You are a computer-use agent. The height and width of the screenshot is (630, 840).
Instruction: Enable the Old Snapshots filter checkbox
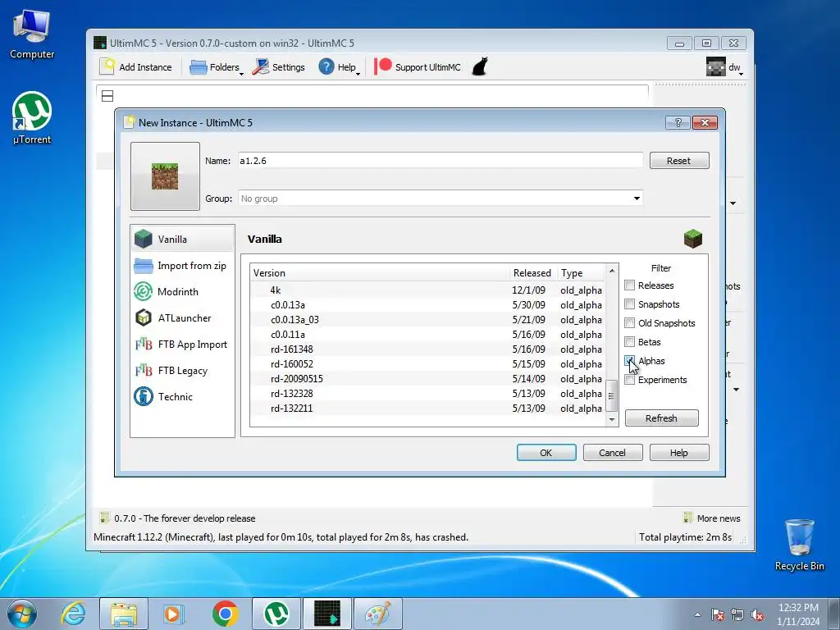tap(630, 323)
